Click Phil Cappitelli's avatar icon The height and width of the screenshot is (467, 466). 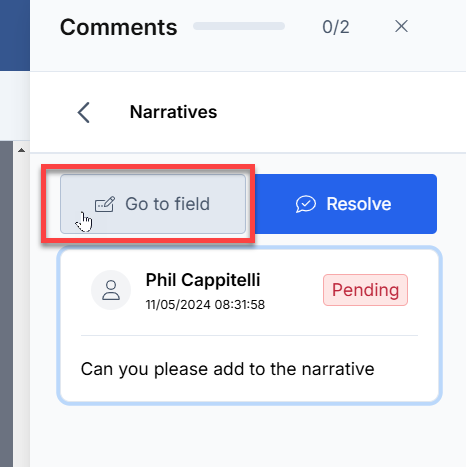tap(111, 290)
